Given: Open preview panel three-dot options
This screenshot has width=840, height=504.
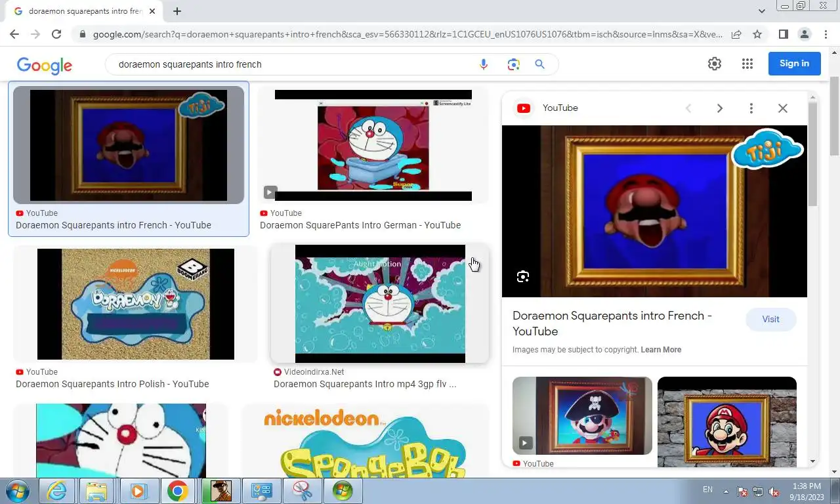Looking at the screenshot, I should click(751, 108).
